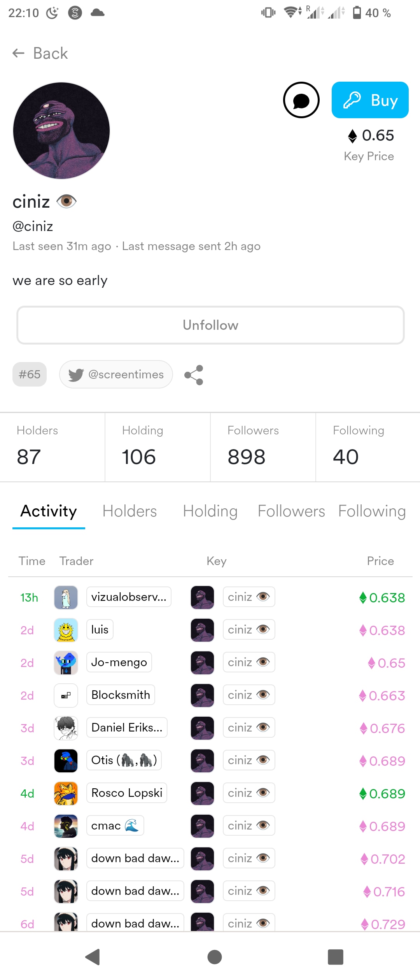Open vizualobserv trader avatar

point(66,597)
